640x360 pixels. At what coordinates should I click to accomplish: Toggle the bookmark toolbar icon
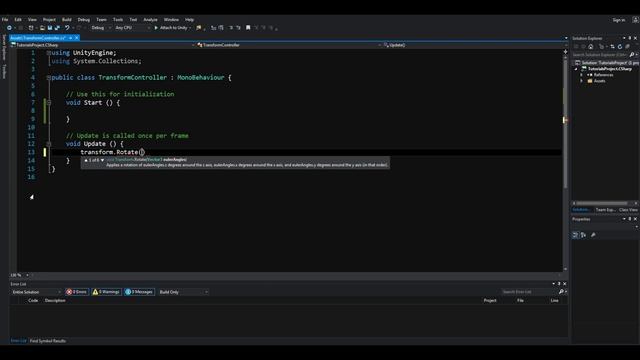click(248, 28)
